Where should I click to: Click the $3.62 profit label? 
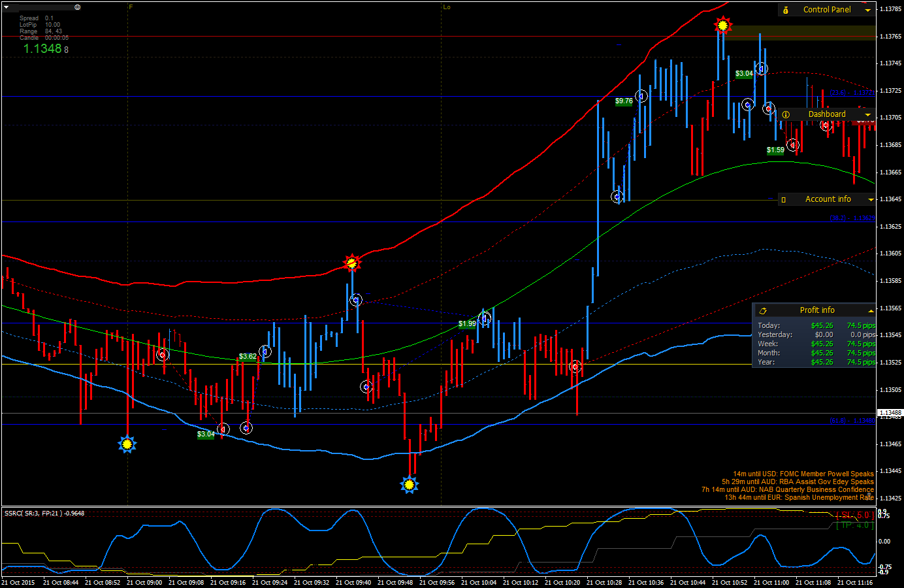coord(248,357)
